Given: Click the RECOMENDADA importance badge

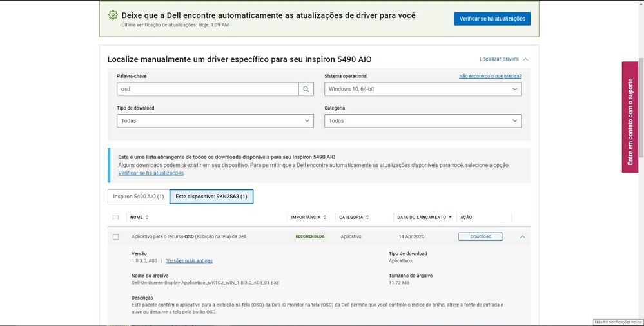Looking at the screenshot, I should 309,237.
